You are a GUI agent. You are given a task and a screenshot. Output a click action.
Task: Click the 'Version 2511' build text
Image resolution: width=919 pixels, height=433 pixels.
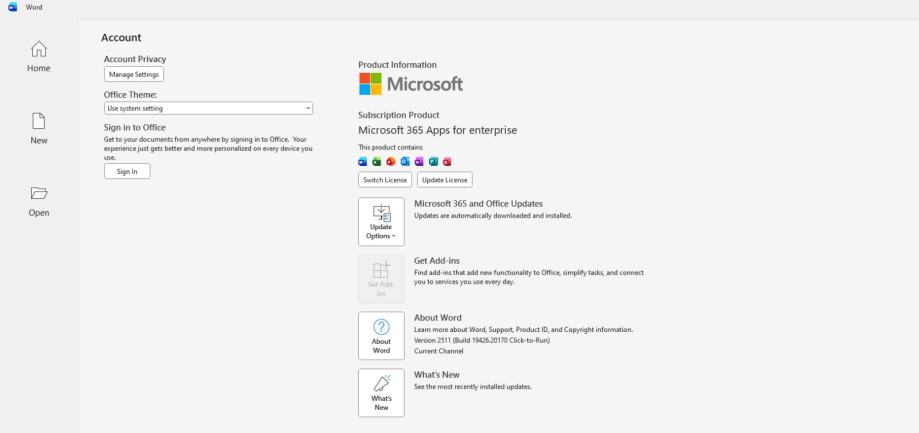coord(482,340)
